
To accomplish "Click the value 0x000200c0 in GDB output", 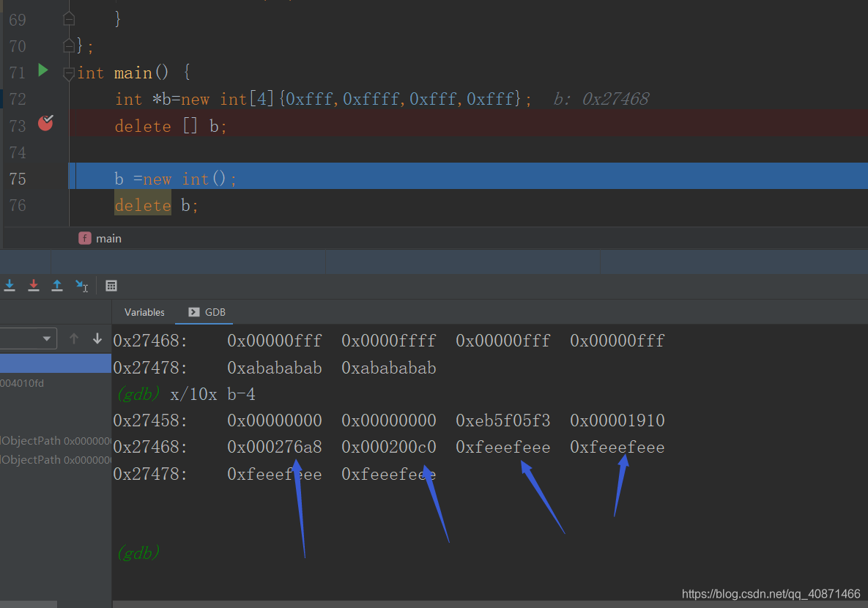I will [389, 447].
